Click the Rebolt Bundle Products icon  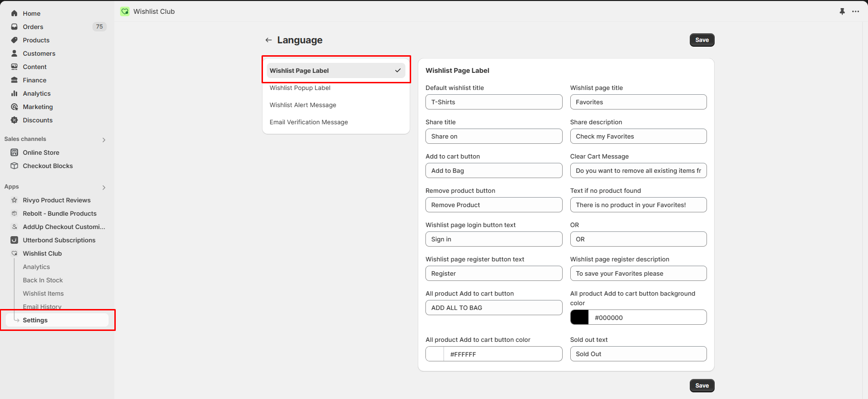pos(14,213)
